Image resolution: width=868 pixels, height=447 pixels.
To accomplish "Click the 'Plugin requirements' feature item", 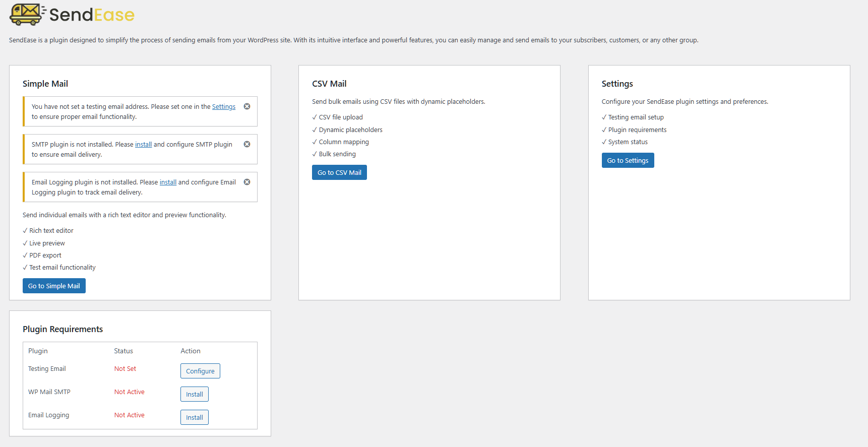I will 634,130.
